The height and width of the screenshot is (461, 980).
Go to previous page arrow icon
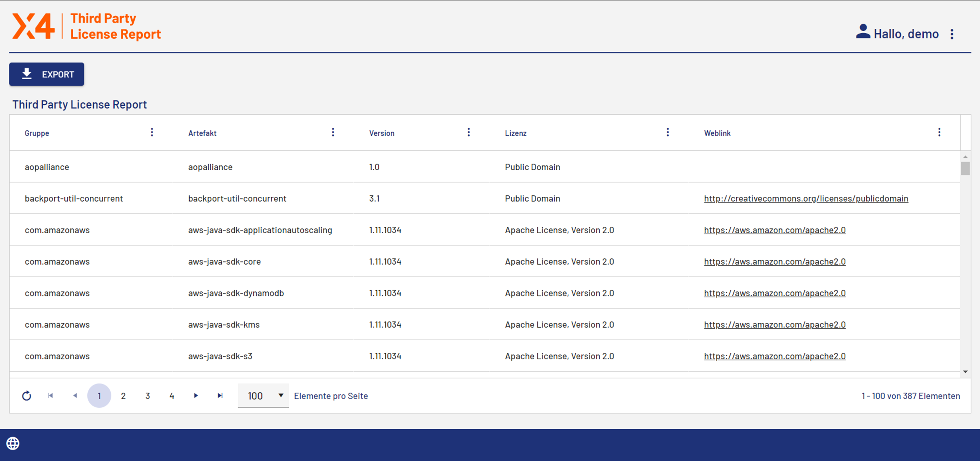pyautogui.click(x=75, y=396)
